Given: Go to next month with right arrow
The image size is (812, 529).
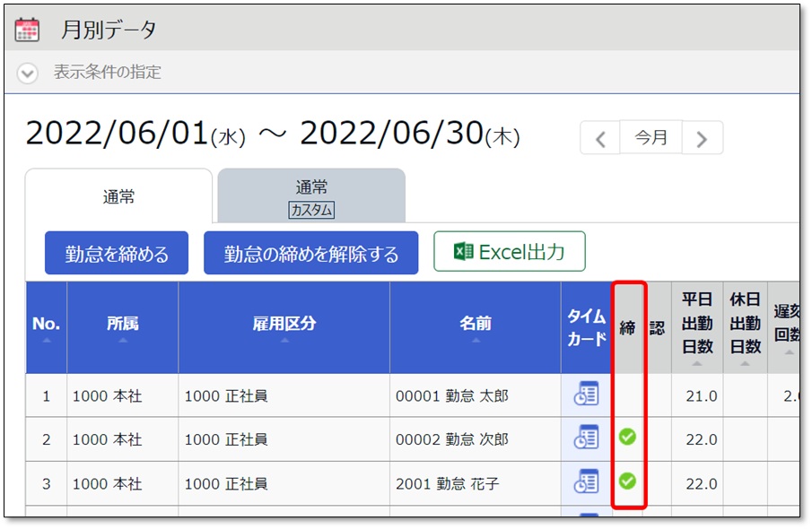Looking at the screenshot, I should pyautogui.click(x=703, y=139).
